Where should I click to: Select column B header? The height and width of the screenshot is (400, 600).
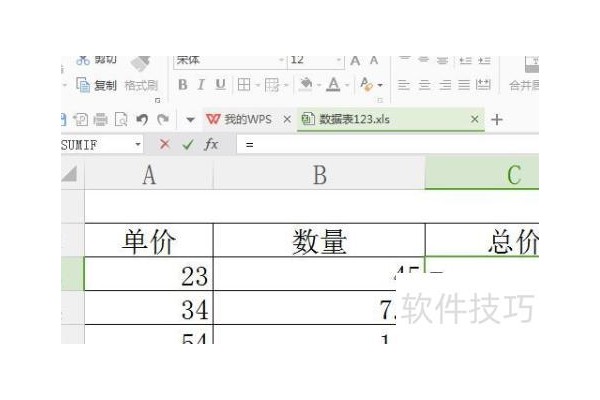319,175
